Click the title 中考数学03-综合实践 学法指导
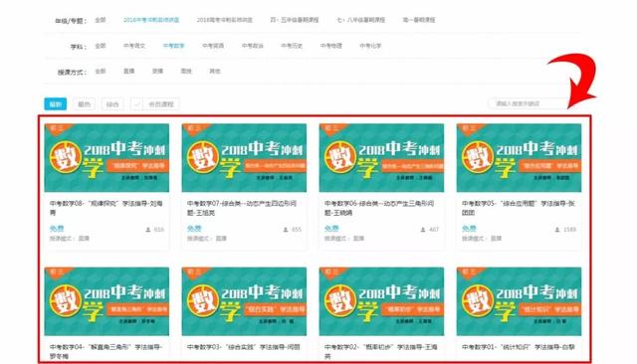 click(243, 347)
